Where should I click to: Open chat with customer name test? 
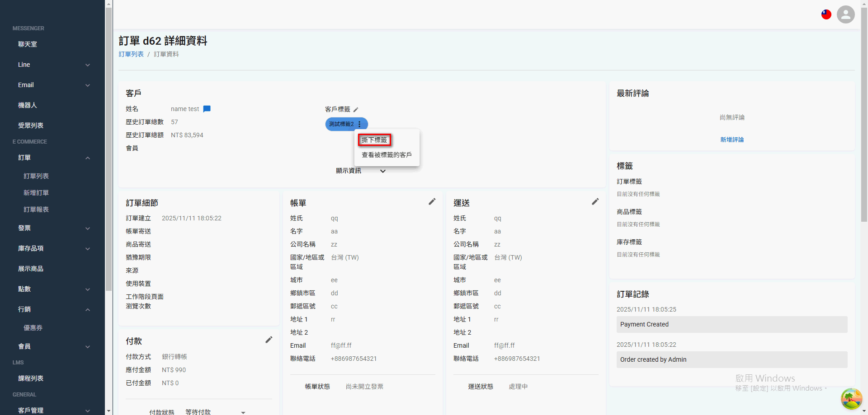[x=207, y=109]
